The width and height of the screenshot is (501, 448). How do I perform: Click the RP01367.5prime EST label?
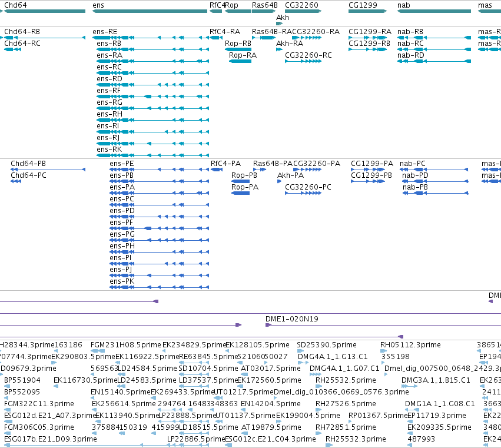378,416
